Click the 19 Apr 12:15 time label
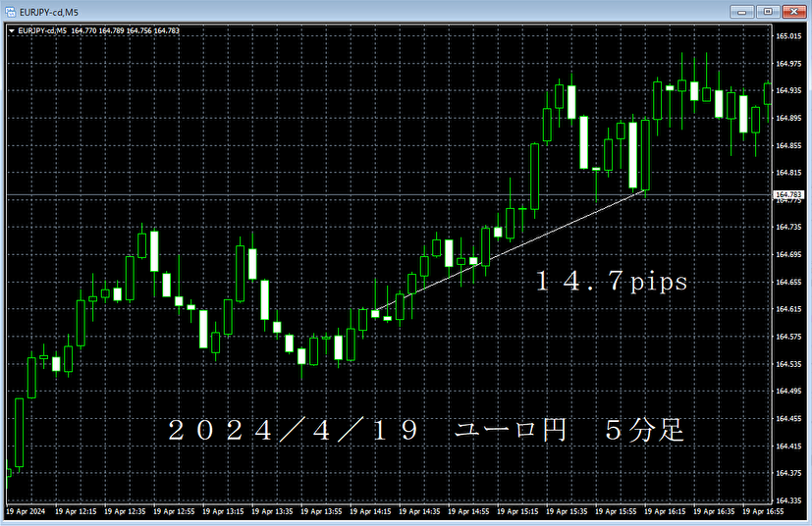812x526 pixels. [76, 511]
